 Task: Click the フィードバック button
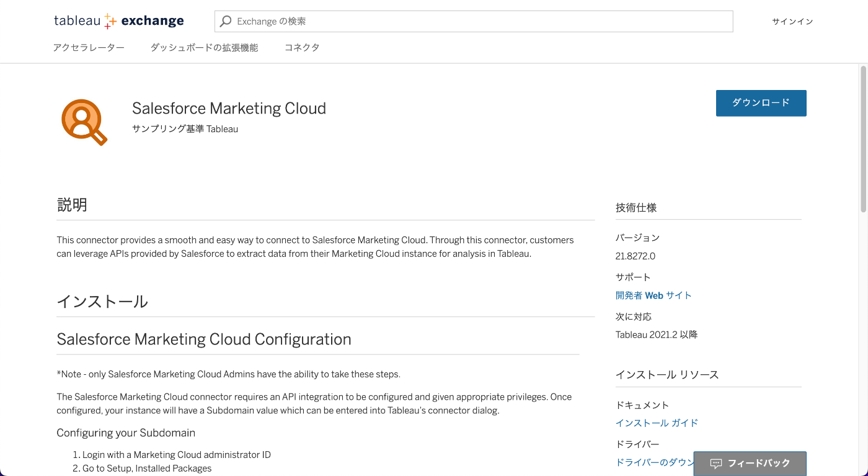point(750,464)
